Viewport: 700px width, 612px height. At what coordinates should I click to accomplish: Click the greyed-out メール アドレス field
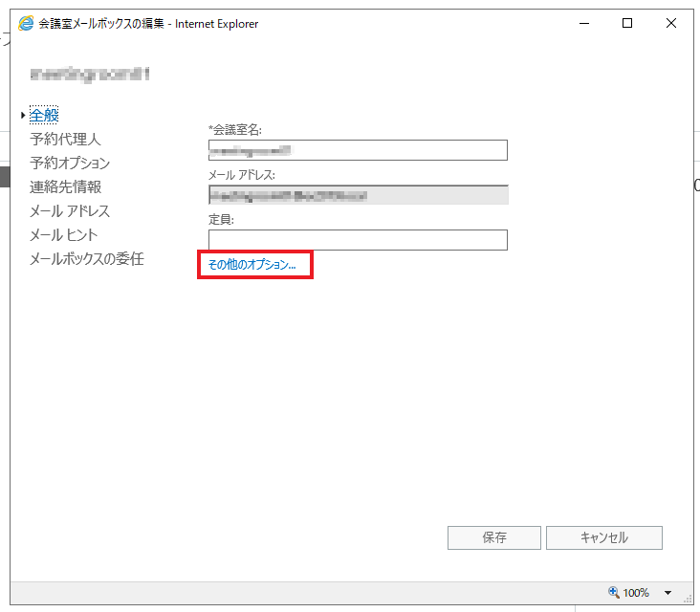[358, 195]
